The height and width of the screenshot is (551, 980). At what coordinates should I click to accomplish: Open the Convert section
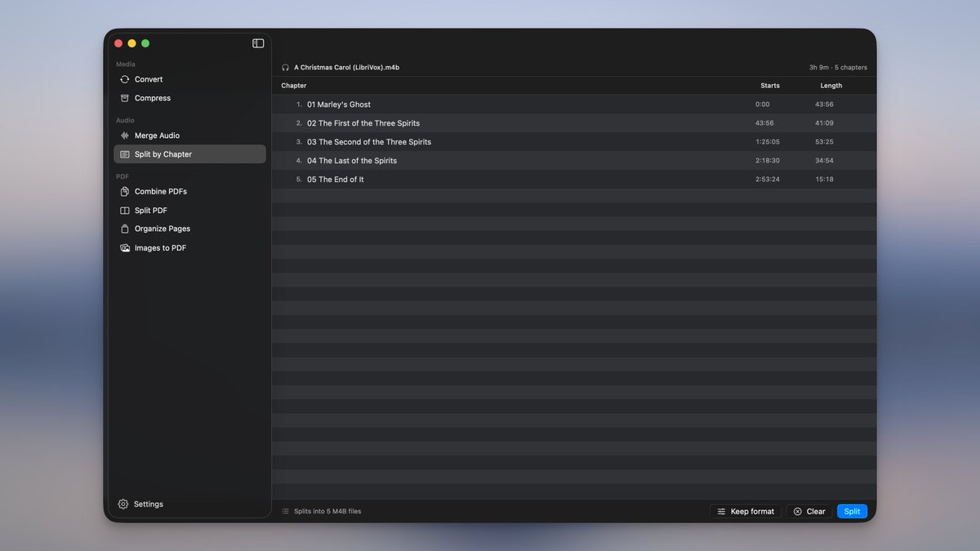pos(189,79)
